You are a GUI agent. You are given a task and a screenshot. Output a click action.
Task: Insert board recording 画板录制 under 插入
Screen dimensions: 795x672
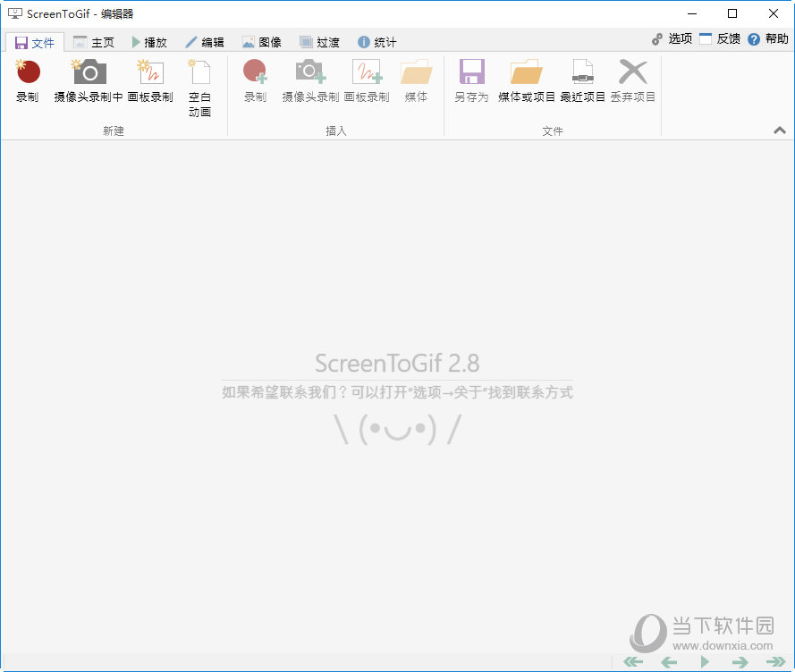(x=367, y=81)
